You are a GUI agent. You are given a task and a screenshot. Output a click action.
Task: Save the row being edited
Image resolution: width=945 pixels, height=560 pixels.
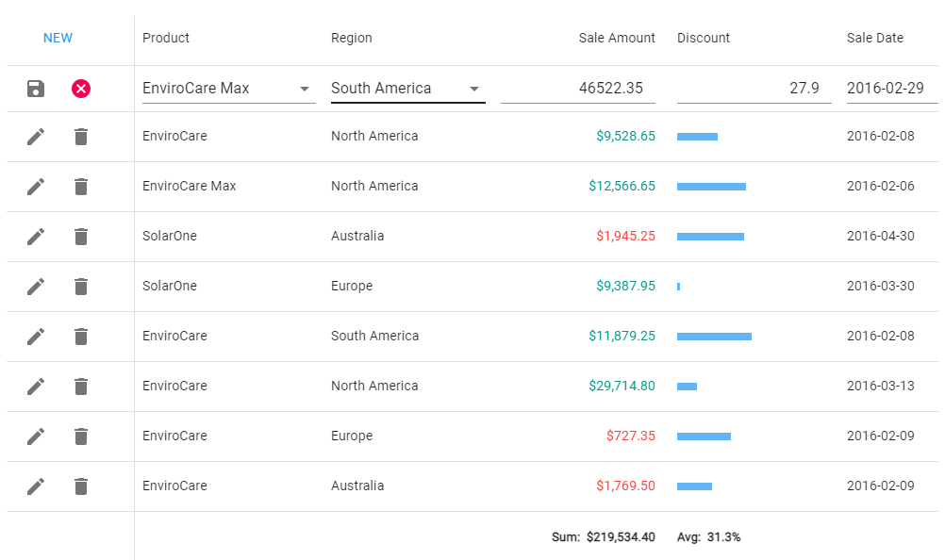[35, 88]
